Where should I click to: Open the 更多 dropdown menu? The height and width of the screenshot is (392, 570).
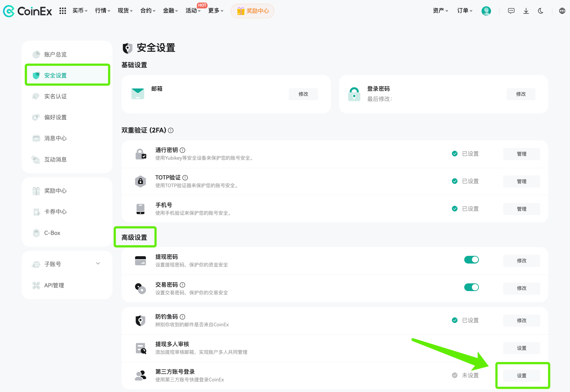pyautogui.click(x=215, y=11)
